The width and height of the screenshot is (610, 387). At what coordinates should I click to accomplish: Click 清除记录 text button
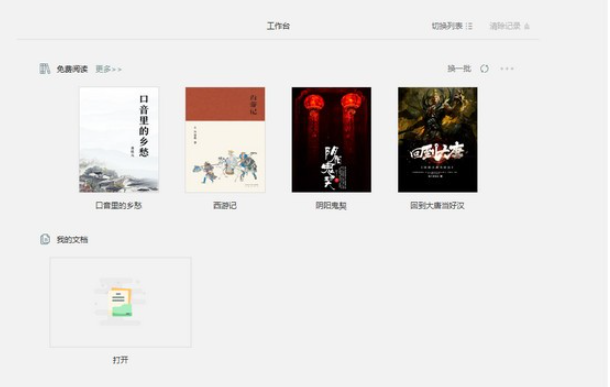[x=505, y=26]
